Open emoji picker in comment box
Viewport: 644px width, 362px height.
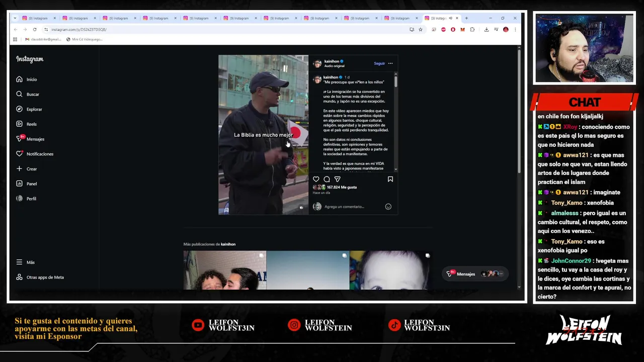click(x=388, y=207)
